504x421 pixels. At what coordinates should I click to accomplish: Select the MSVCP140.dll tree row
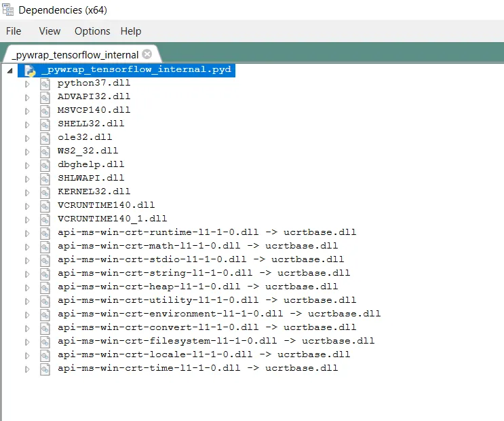click(x=94, y=111)
